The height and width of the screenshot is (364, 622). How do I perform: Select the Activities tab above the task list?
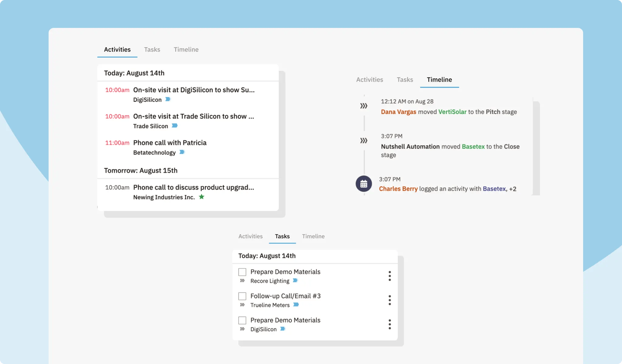click(x=250, y=236)
